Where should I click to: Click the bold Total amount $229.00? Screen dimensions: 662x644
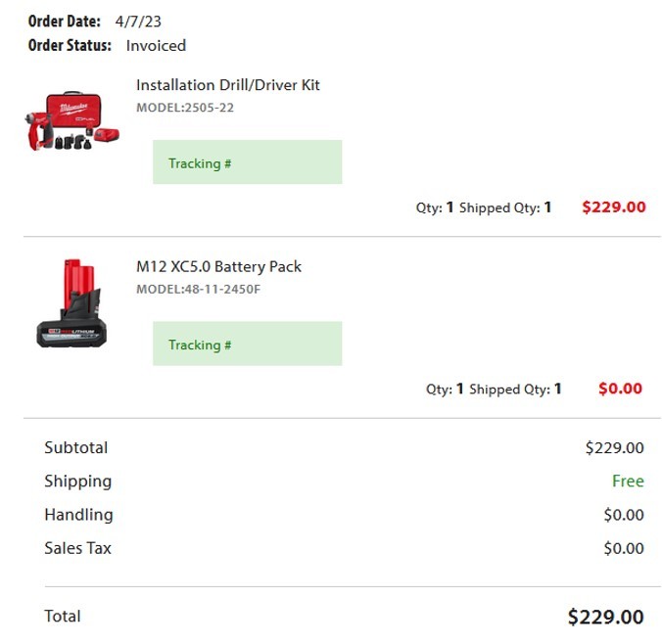tap(605, 617)
